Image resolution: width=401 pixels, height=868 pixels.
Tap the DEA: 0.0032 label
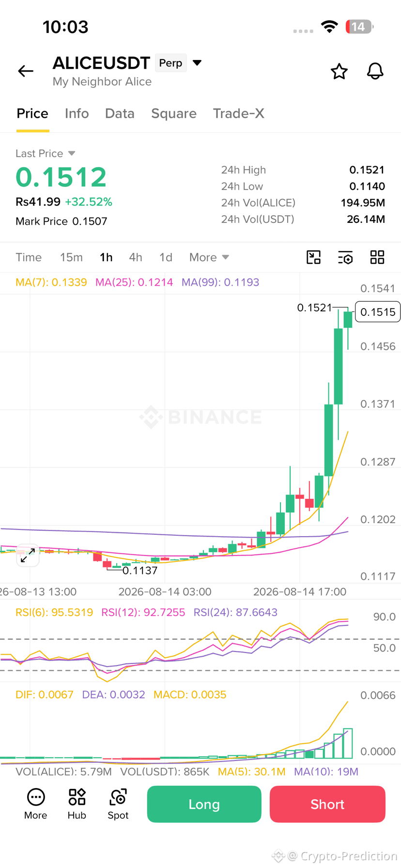tap(114, 695)
